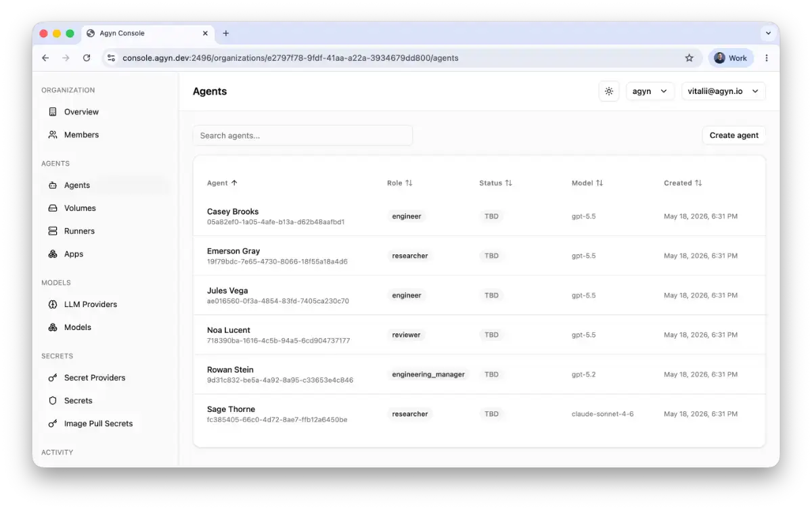Screen dimensions: 812x510
Task: Select the Agyn Console browser tab
Action: click(x=148, y=33)
